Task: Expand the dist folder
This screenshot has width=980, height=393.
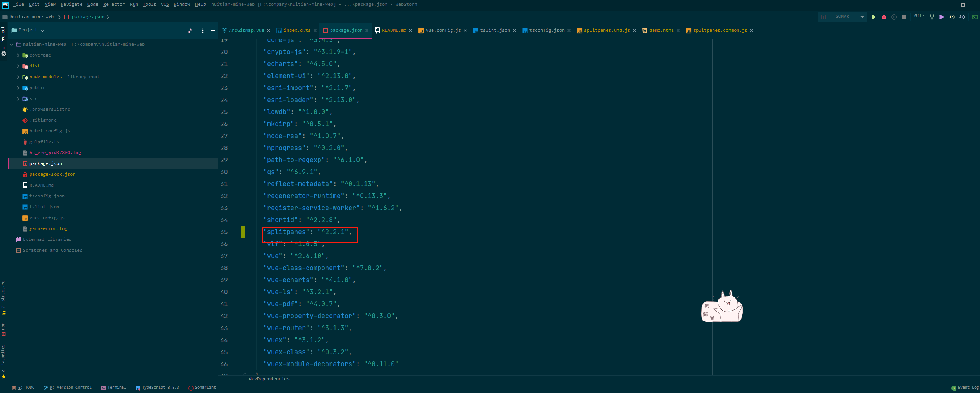Action: pos(18,66)
